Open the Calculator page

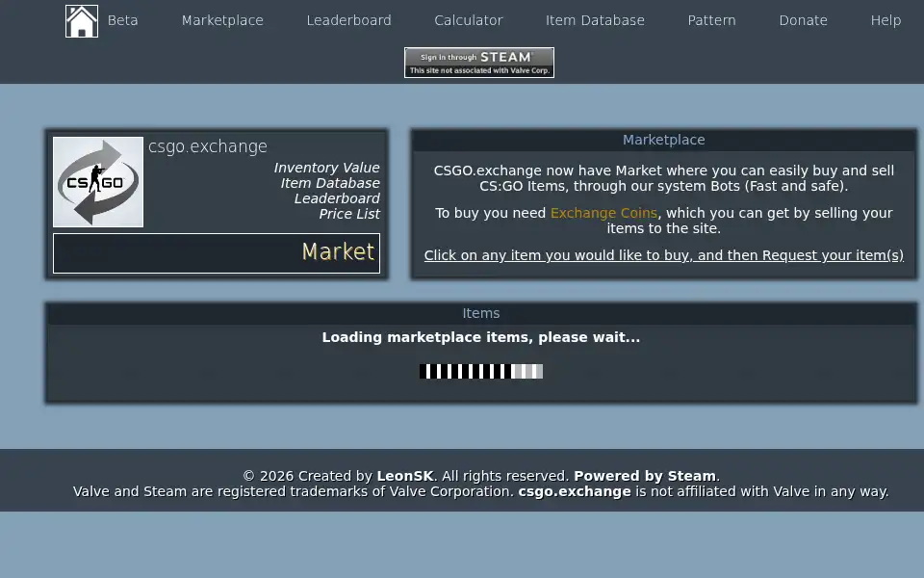click(469, 20)
